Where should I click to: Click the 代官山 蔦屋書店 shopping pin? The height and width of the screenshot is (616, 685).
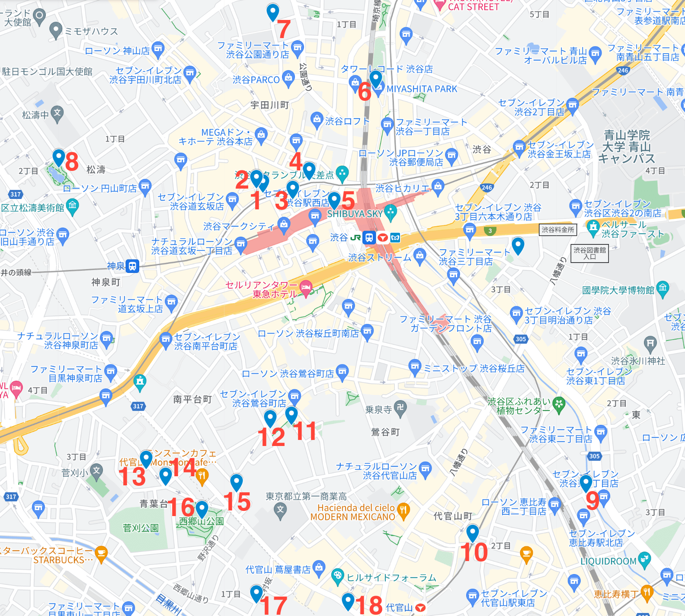319,568
